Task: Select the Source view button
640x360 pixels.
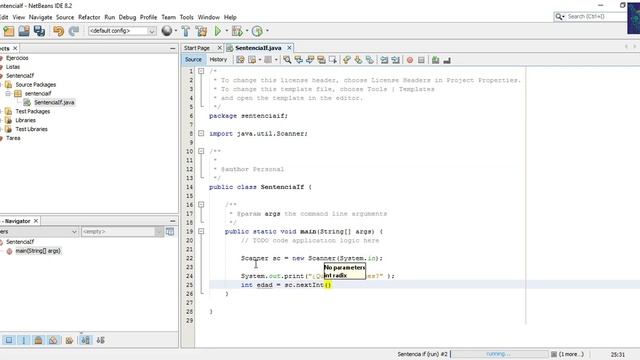Action: pyautogui.click(x=193, y=60)
